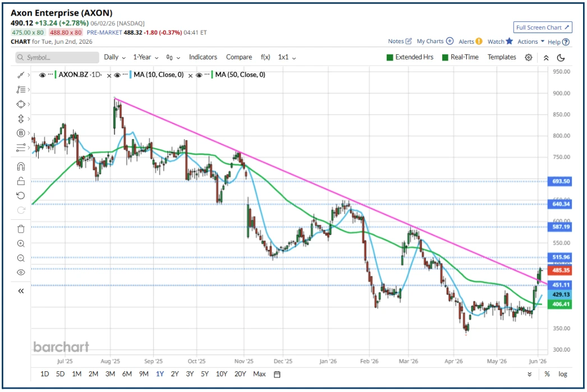Toggle Extended Hrs checkbox
The image size is (587, 392).
(389, 58)
